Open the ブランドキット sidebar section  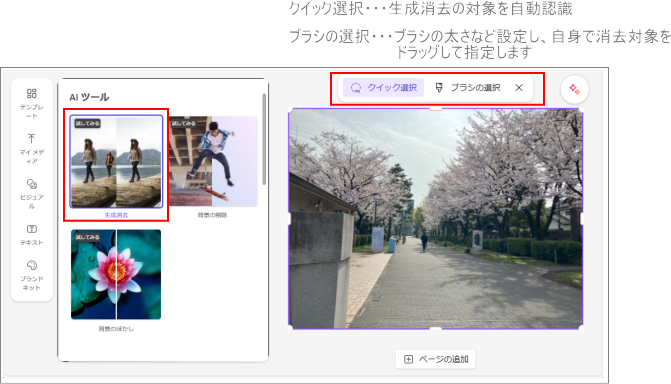32,275
